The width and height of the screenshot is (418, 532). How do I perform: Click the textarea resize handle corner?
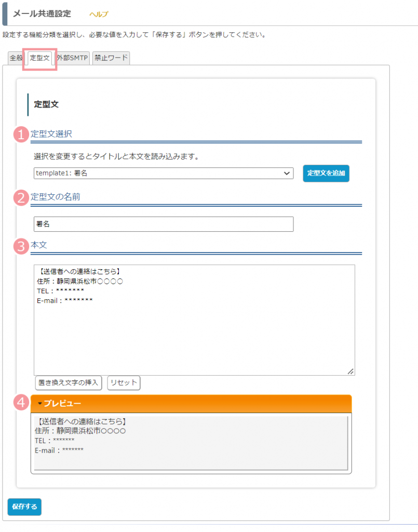(350, 371)
